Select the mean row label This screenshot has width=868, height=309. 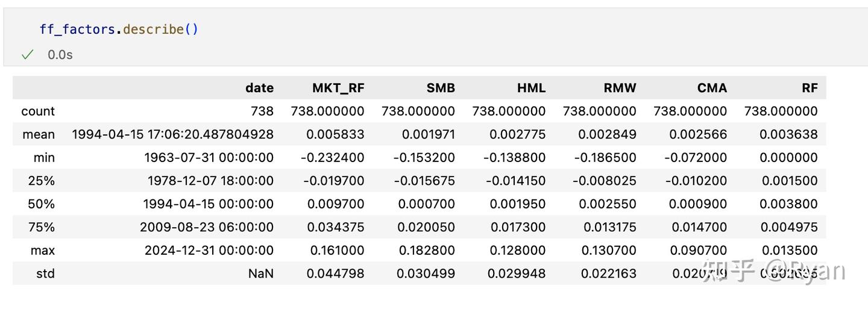39,134
